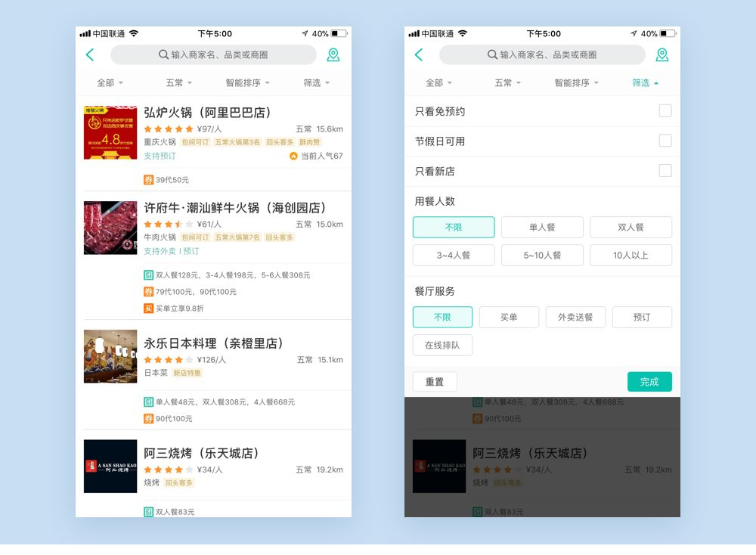This screenshot has height=555, width=756.
Task: Open map location icon on right filter screen
Action: 662,55
